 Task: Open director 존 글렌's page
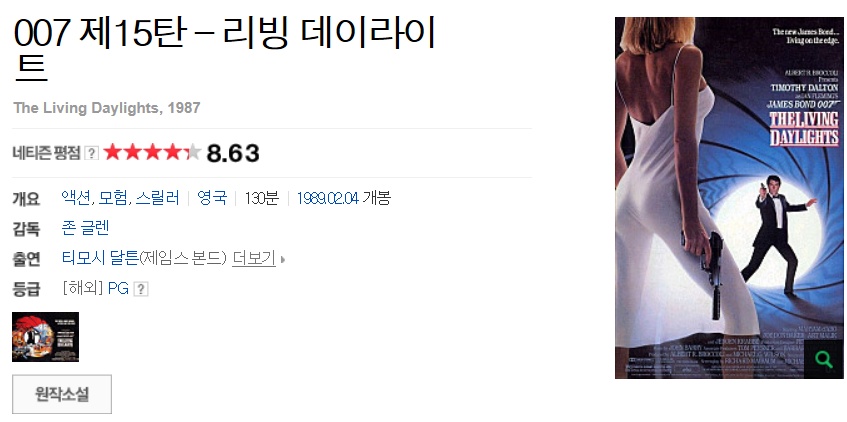[85, 228]
